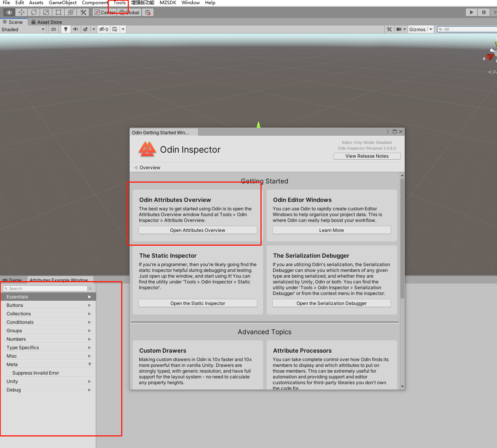
Task: Open the Odin window kebab options menu
Action: click(388, 132)
